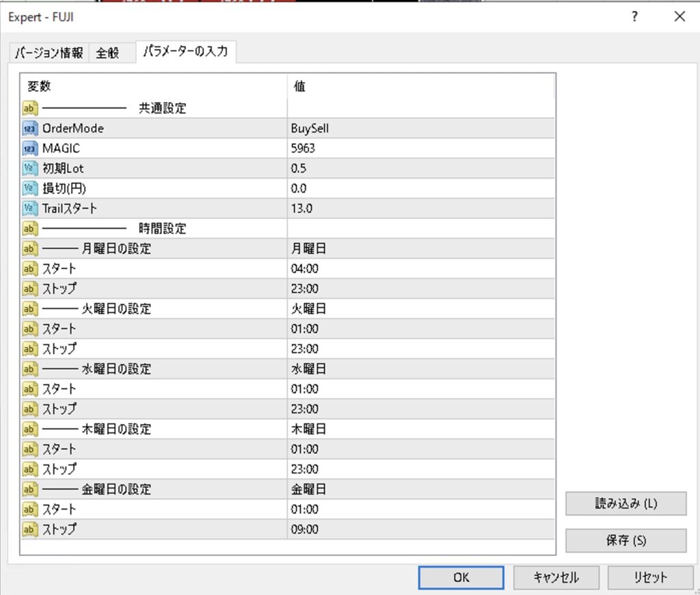Click the integer icon beside MAGIC

(29, 148)
